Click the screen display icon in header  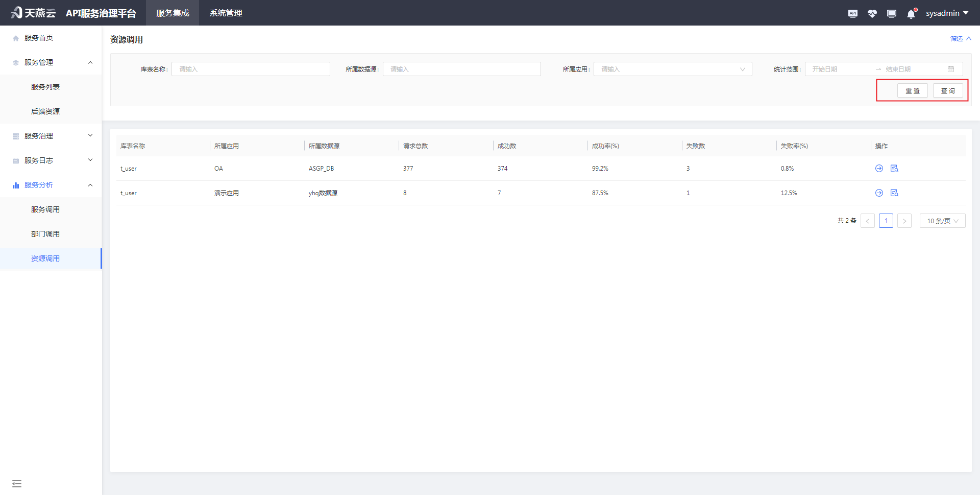pos(892,14)
